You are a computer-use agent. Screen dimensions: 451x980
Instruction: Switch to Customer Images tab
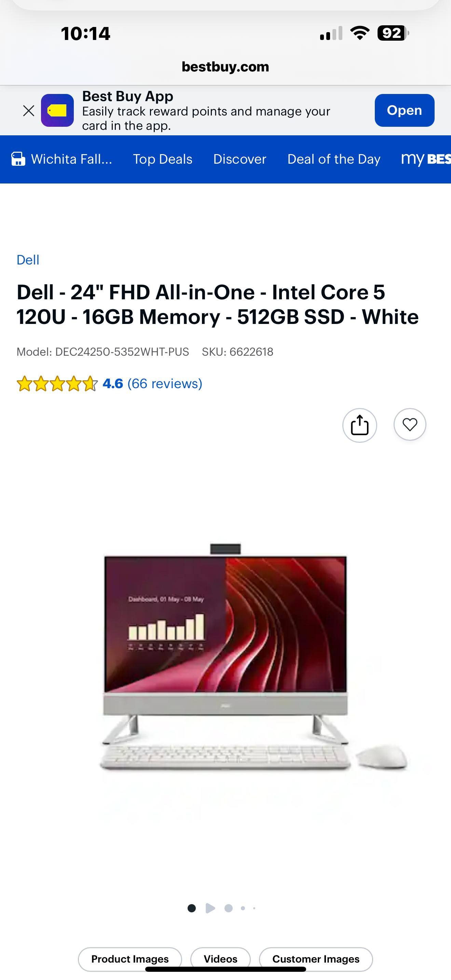pos(316,959)
